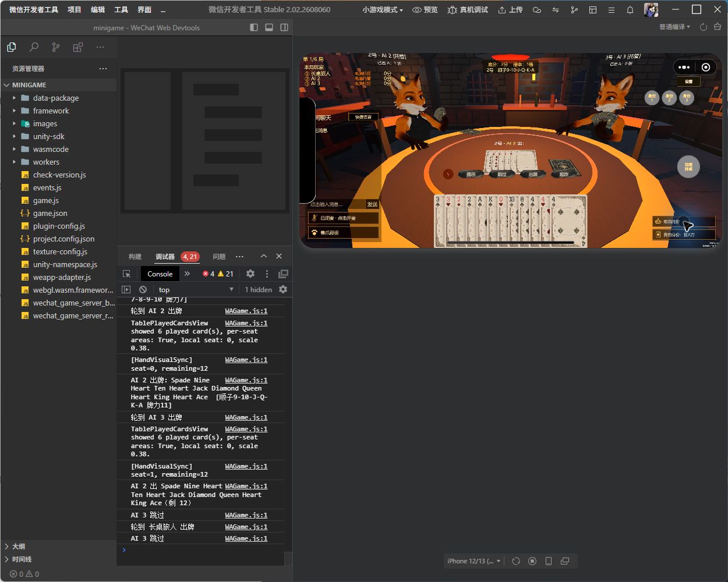The image size is (728, 582).
Task: Open the Extensions blocks icon
Action: pos(78,47)
